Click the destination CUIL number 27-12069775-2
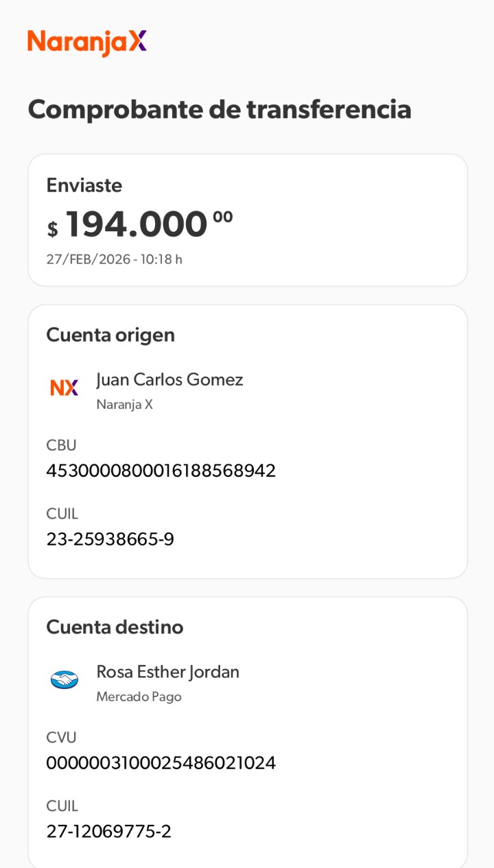 pyautogui.click(x=108, y=832)
